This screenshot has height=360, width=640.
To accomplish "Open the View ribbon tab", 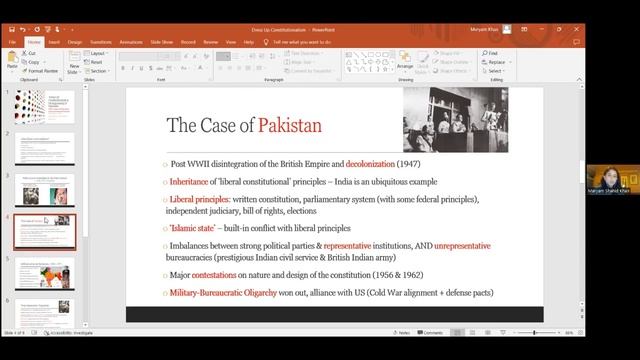I will pos(231,42).
